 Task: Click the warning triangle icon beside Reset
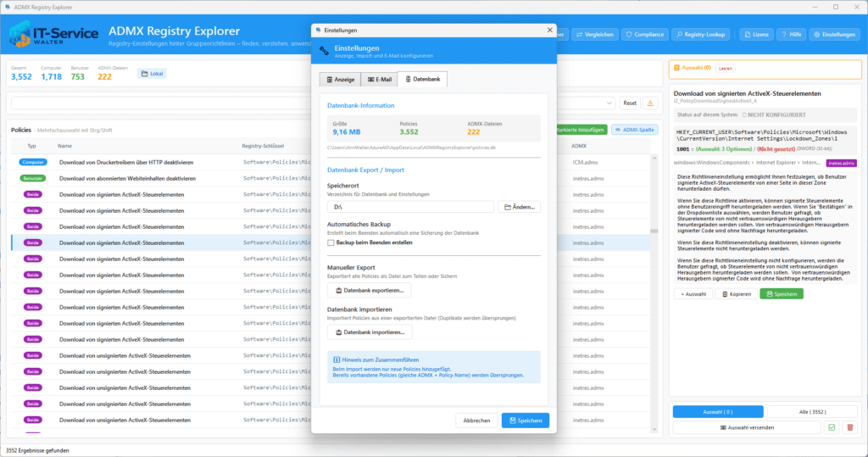tap(650, 103)
